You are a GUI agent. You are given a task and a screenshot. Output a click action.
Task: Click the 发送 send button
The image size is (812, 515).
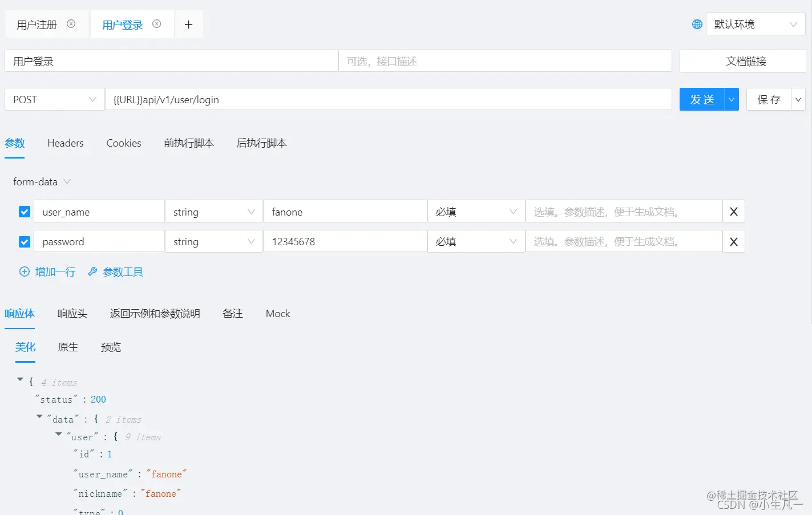pyautogui.click(x=701, y=99)
